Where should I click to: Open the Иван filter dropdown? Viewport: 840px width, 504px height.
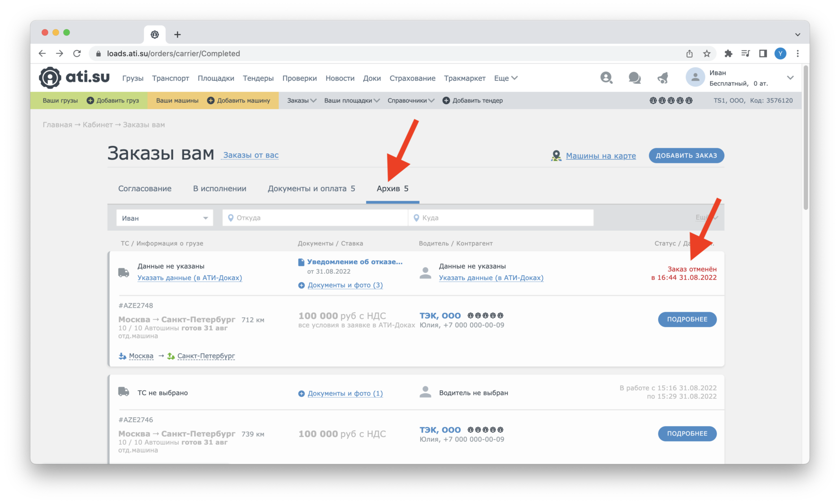(x=165, y=218)
